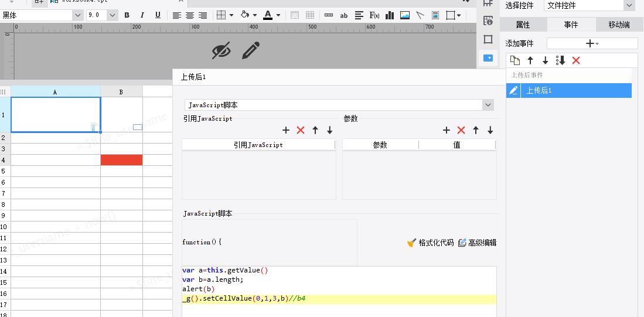Delete the selected event with the red X
The width and height of the screenshot is (644, 317).
576,61
